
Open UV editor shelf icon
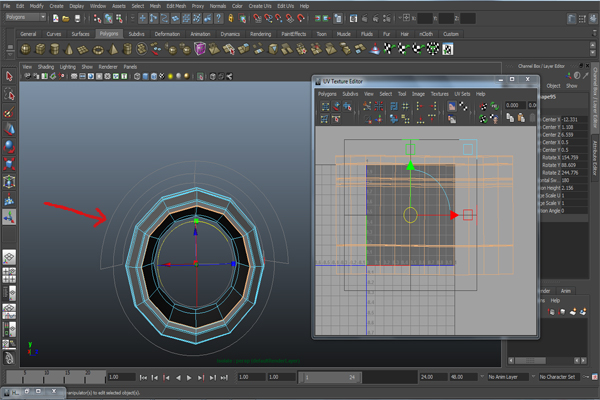(x=448, y=49)
